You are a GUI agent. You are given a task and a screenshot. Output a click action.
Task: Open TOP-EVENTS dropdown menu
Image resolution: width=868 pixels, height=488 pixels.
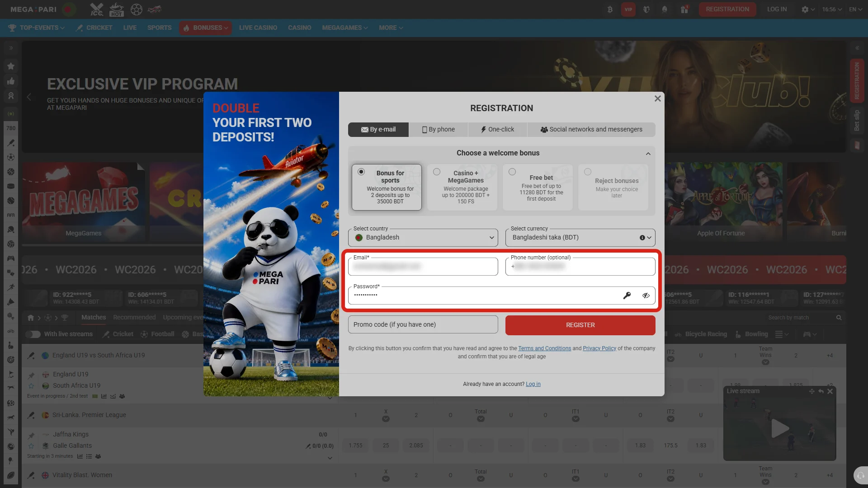[37, 28]
